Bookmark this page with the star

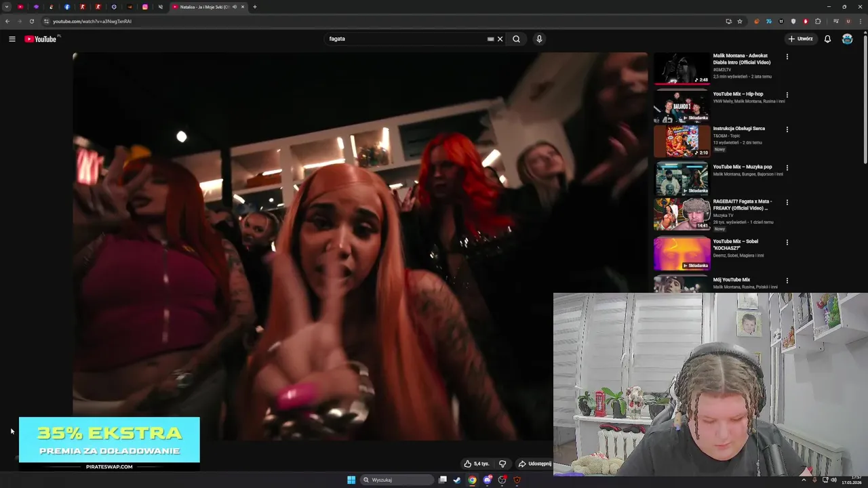740,21
